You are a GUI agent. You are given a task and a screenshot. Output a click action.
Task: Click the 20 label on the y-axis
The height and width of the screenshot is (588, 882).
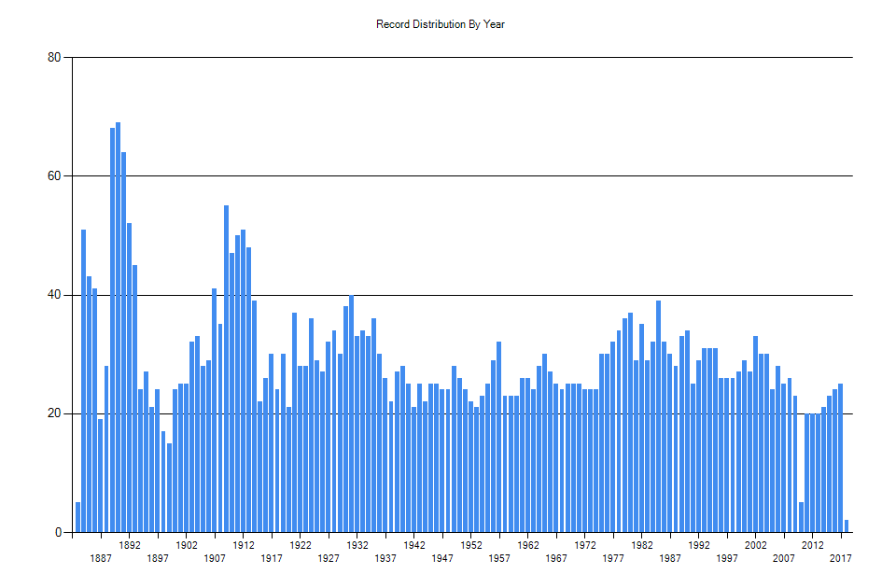(x=53, y=414)
